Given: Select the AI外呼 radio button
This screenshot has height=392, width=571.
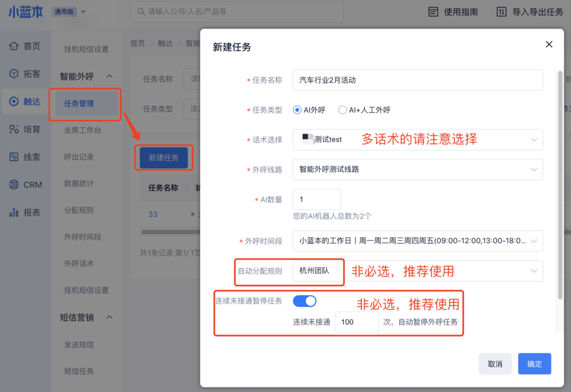Looking at the screenshot, I should (x=298, y=110).
